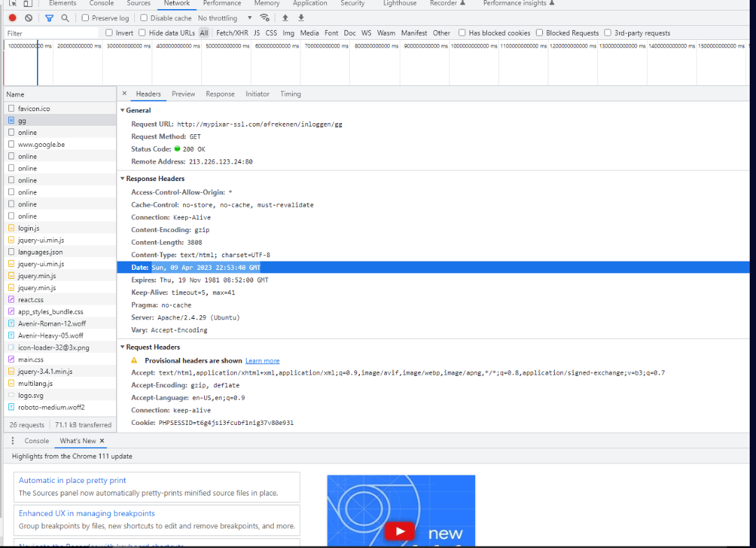Open the Sources panel tab
756x548 pixels.
[138, 3]
